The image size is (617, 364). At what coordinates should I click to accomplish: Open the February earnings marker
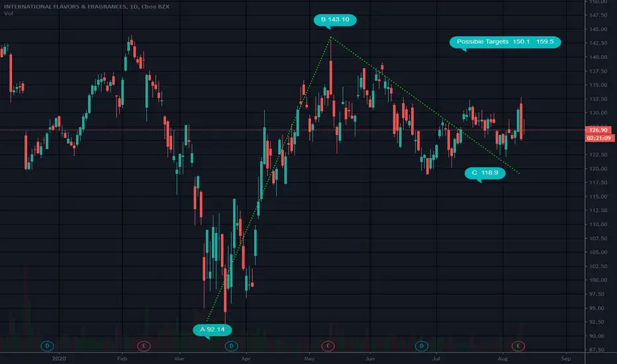144,346
